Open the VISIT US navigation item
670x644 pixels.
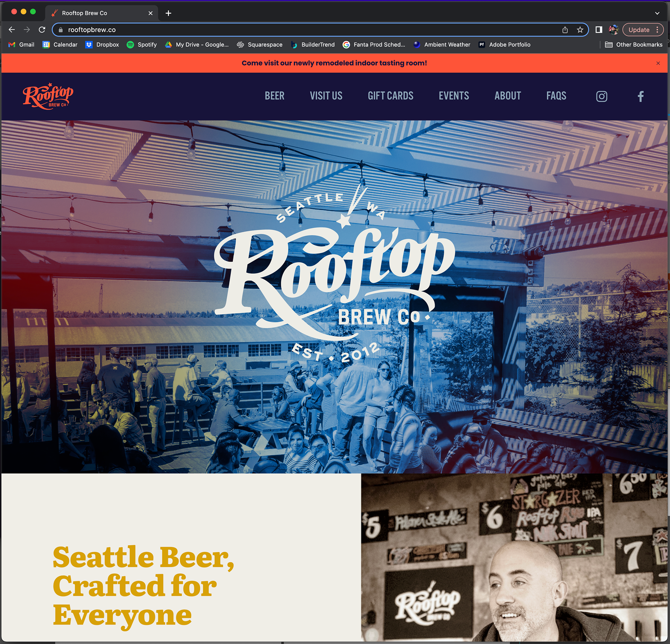[x=326, y=96]
